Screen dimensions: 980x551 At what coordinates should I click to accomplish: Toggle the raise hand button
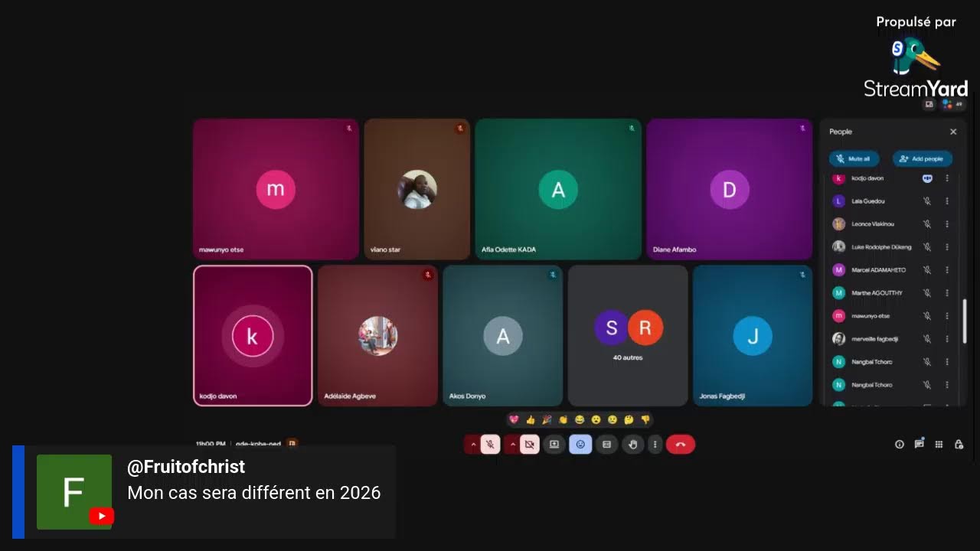point(632,444)
